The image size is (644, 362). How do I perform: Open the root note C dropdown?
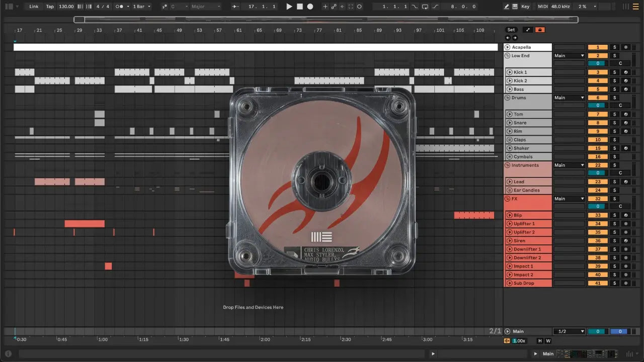coord(179,7)
